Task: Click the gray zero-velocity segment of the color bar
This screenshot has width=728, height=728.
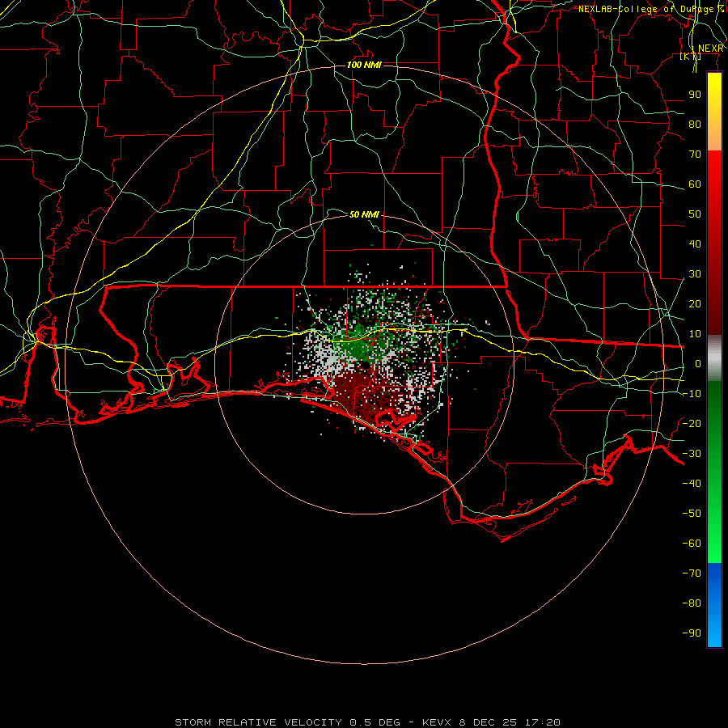Action: 714,358
